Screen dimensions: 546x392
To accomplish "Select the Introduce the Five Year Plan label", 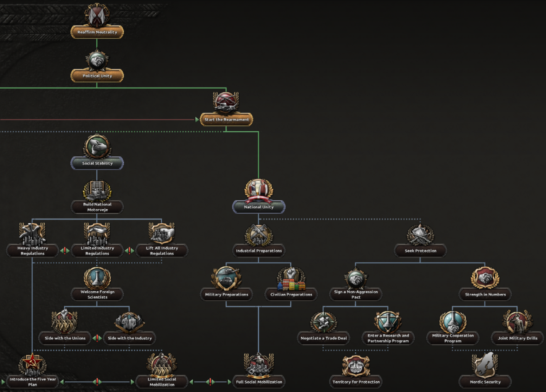I will click(x=32, y=382).
